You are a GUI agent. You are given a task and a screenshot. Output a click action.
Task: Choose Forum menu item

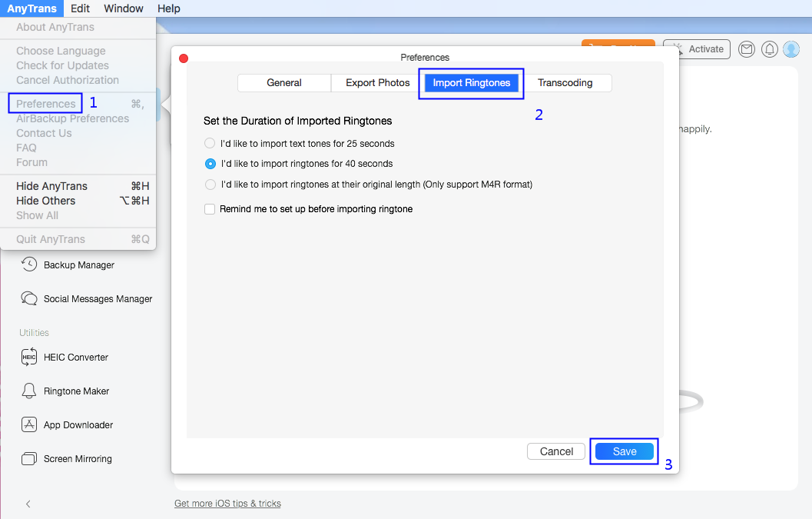tap(78, 162)
